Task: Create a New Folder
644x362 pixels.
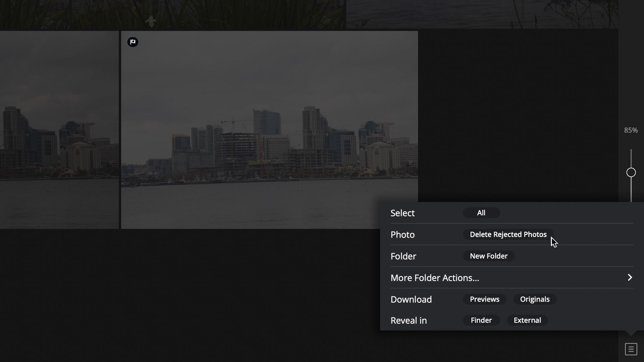Action: 489,256
